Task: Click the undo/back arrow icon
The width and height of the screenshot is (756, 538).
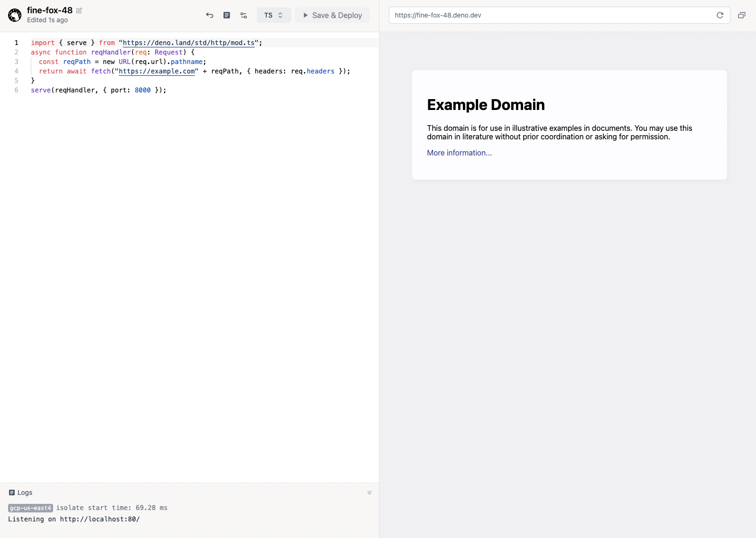Action: click(210, 15)
